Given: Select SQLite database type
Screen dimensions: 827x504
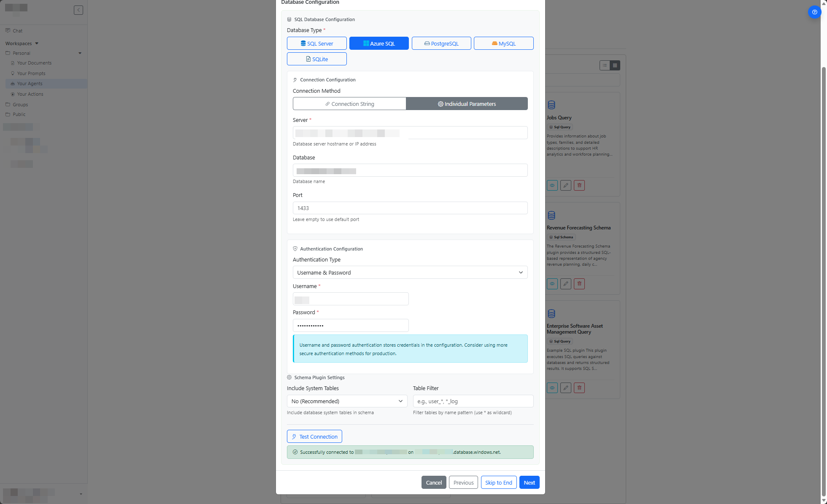Looking at the screenshot, I should point(316,59).
